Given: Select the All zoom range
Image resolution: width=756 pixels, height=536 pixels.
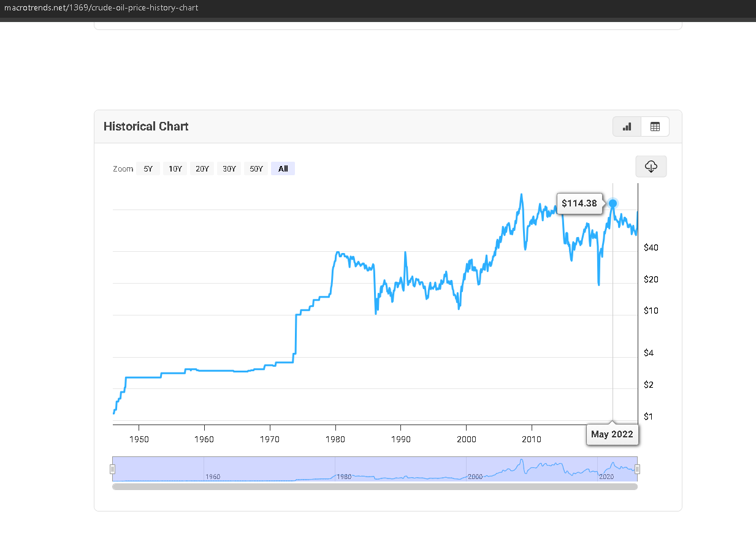Looking at the screenshot, I should [x=283, y=169].
